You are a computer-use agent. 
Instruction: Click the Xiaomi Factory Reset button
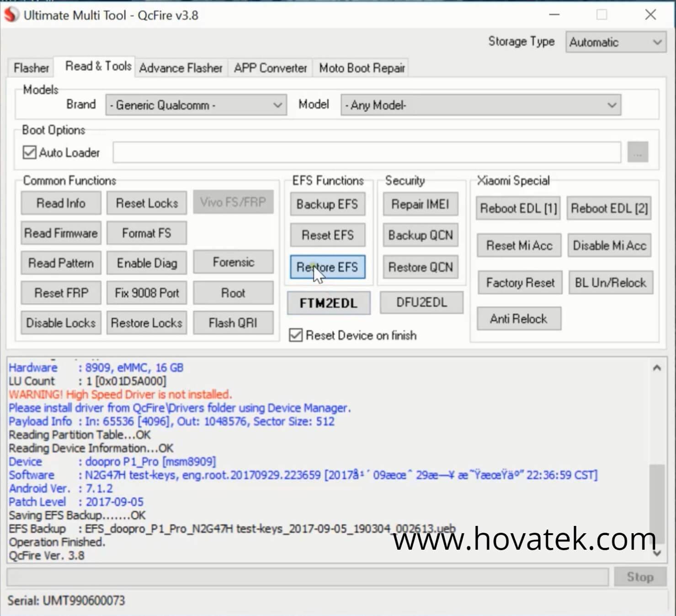click(x=520, y=283)
